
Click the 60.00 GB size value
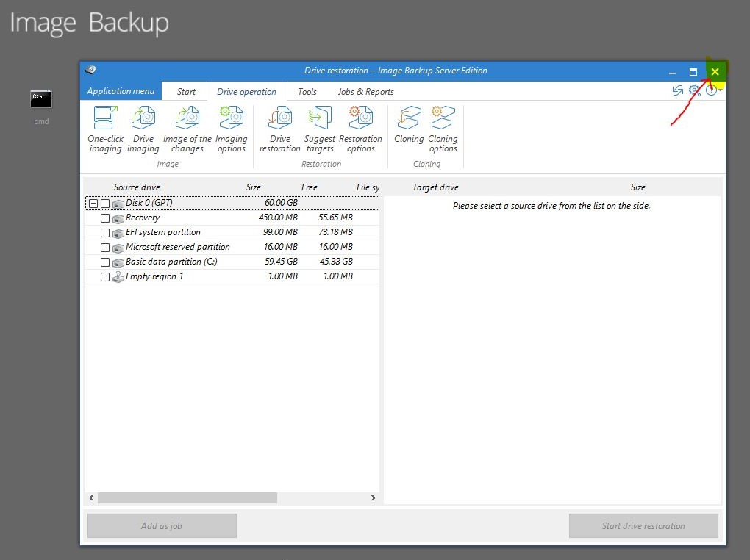click(281, 202)
